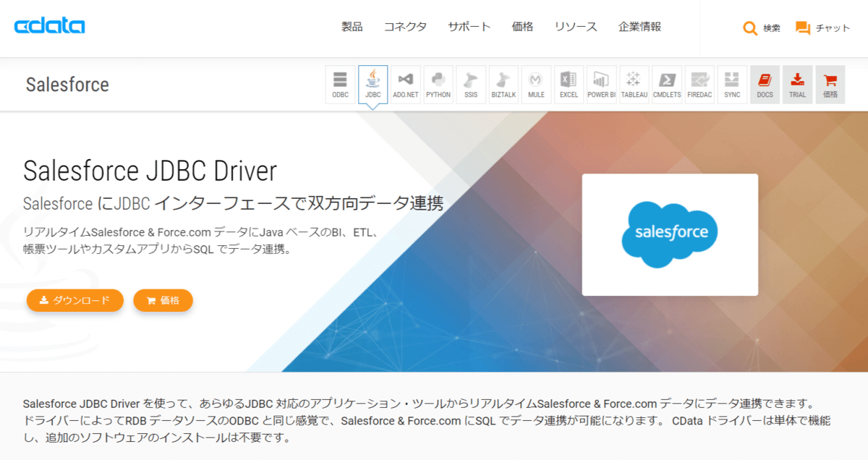Start a チャット conversation
This screenshot has width=868, height=460.
[801, 28]
